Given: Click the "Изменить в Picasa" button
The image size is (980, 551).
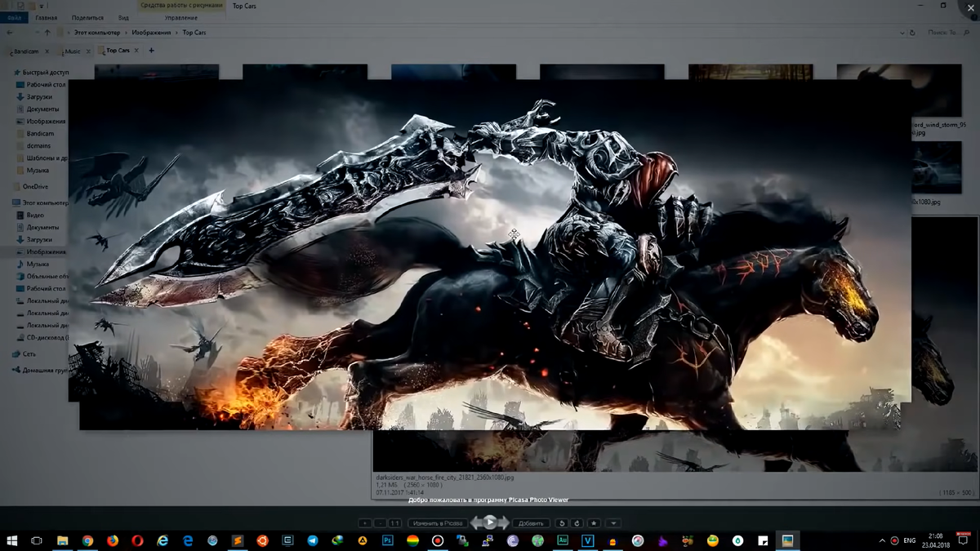Looking at the screenshot, I should (438, 523).
